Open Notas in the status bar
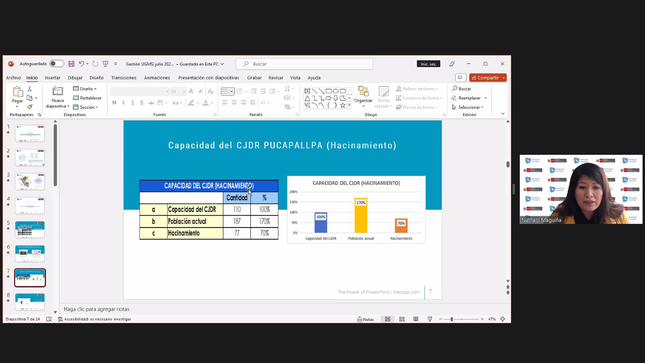 [x=366, y=319]
